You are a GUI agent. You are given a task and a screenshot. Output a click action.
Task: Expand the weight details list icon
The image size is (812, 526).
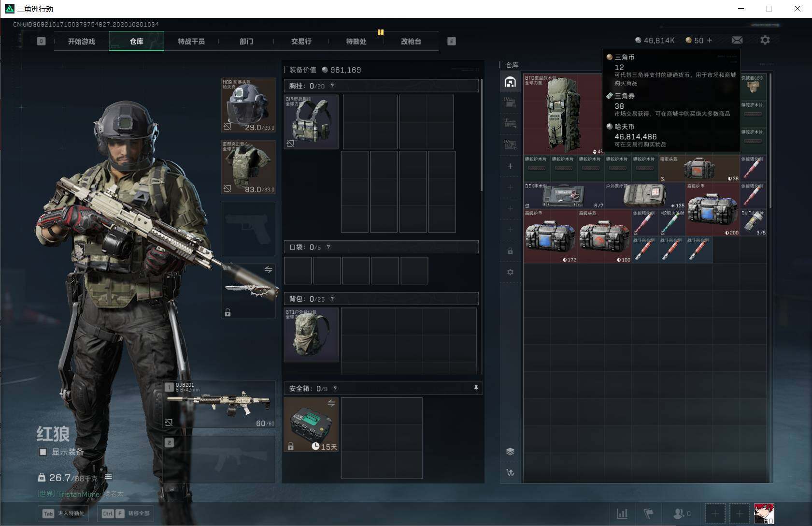point(108,477)
